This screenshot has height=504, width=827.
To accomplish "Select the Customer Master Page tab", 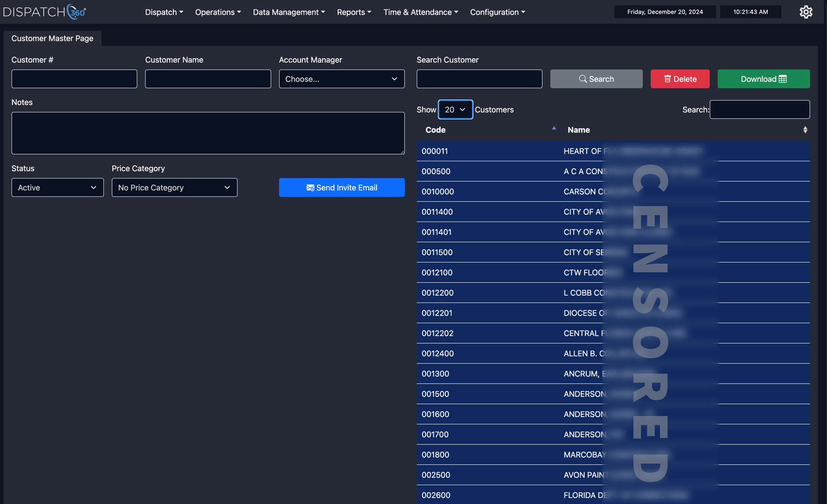I will pyautogui.click(x=52, y=38).
